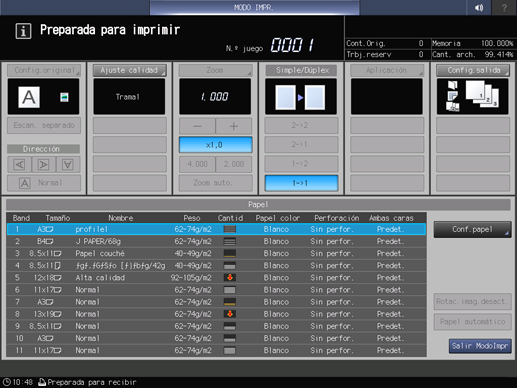Enable Zoom auto.
Viewport: 517px width, 388px height.
(215, 183)
